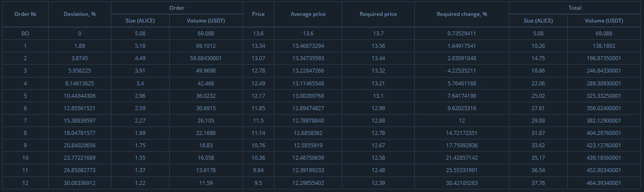644x192 pixels.
Task: Click the Required change, % header
Action: point(462,14)
